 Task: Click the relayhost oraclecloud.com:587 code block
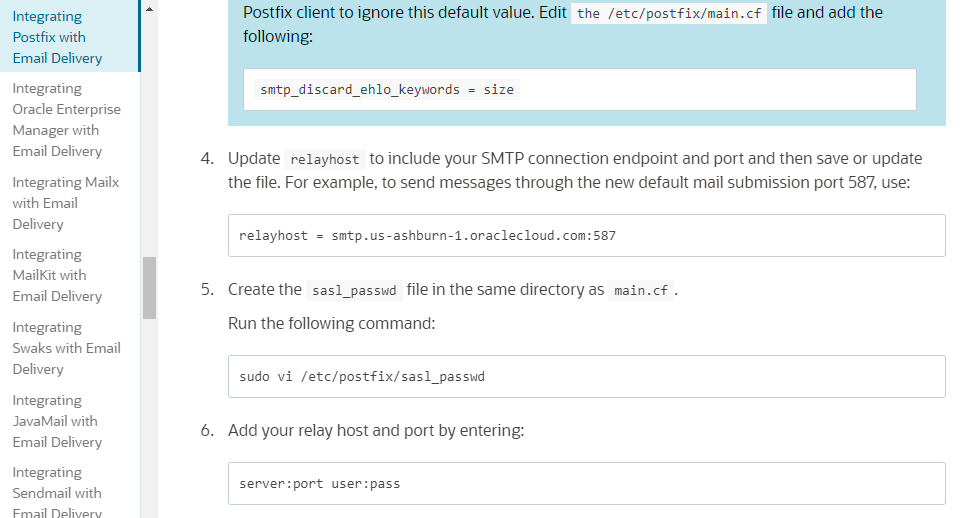(x=427, y=236)
